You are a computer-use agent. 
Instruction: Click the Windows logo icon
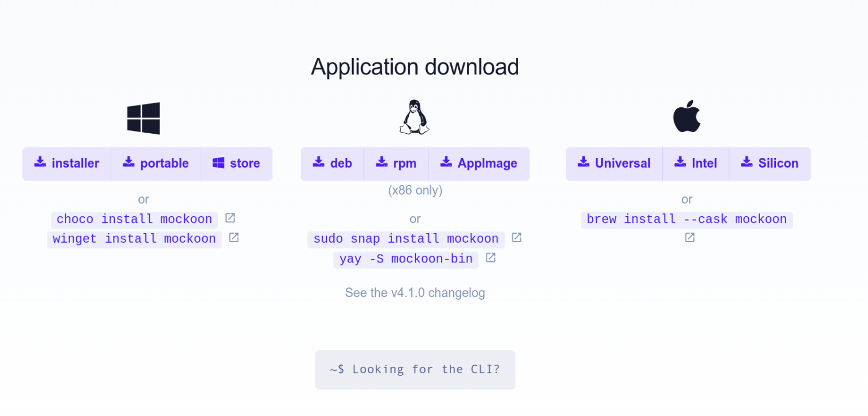[143, 117]
